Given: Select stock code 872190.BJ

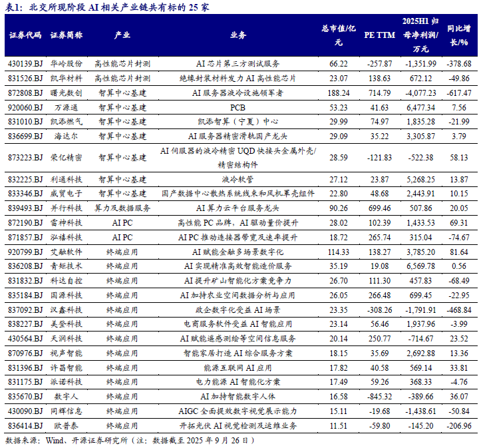Looking at the screenshot, I should [25, 223].
